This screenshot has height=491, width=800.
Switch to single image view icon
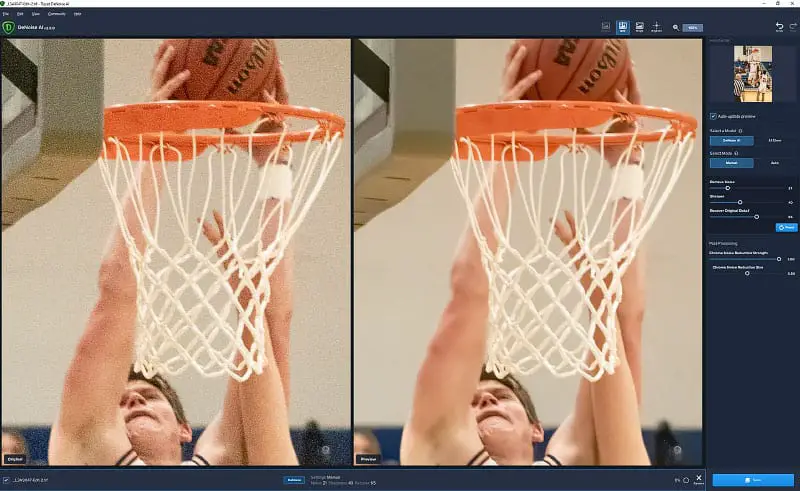(606, 27)
